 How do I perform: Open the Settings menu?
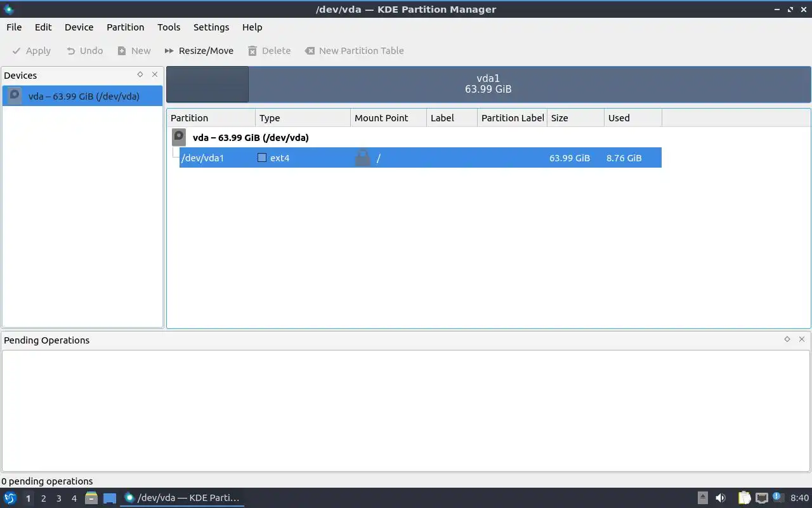tap(211, 27)
